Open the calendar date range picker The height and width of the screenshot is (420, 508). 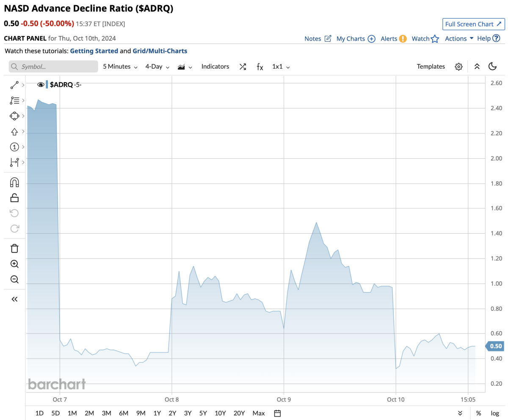[278, 413]
